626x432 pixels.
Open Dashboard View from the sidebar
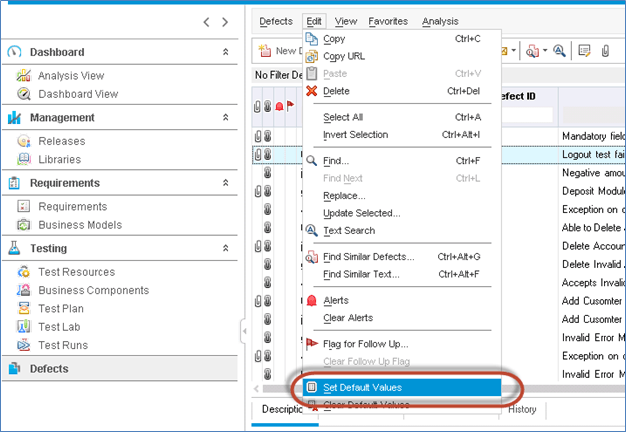tap(76, 94)
